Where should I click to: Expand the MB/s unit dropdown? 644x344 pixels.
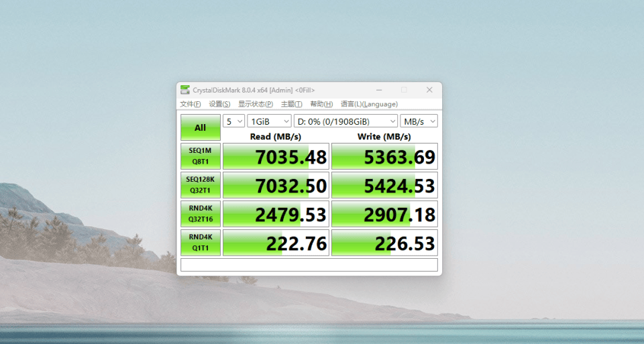(419, 121)
